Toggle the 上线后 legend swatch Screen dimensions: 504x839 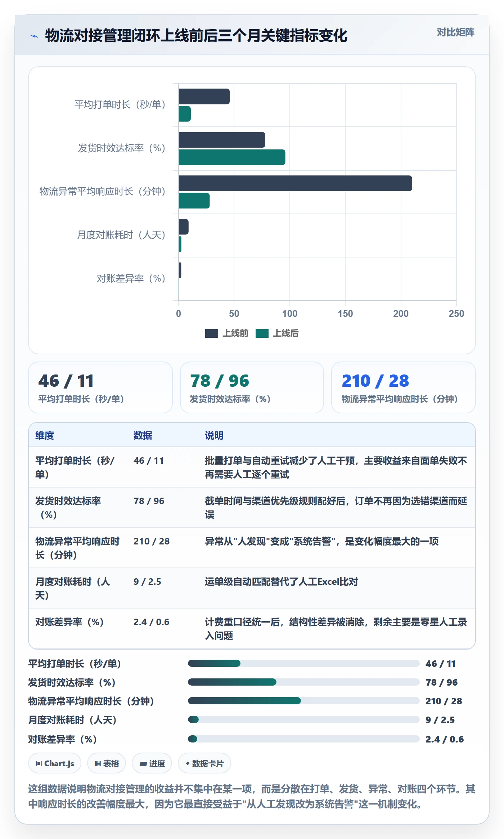coord(262,333)
